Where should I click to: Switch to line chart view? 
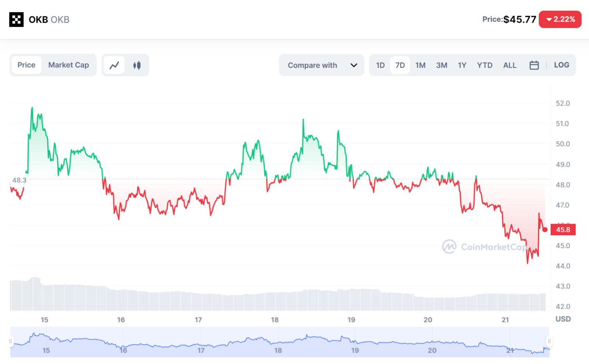click(x=114, y=66)
